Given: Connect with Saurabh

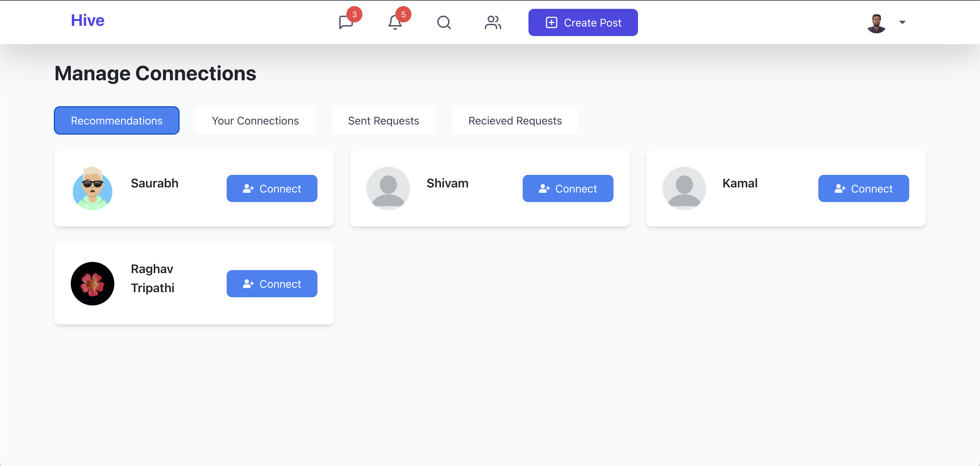Looking at the screenshot, I should tap(272, 188).
